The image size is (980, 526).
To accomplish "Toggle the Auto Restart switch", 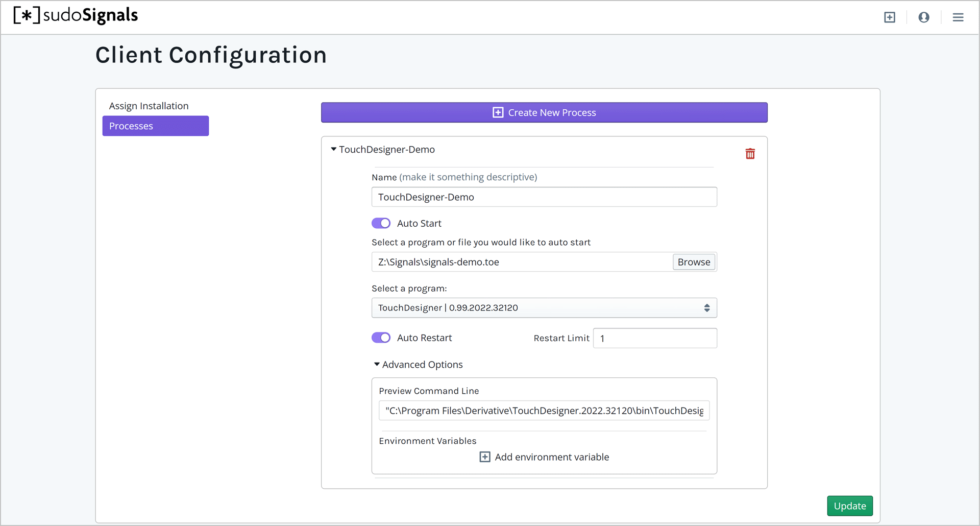I will tap(381, 338).
